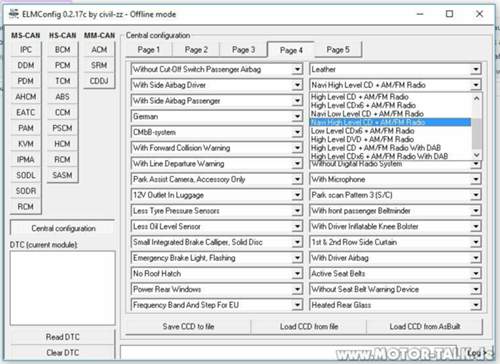This screenshot has width=500, height=364.
Task: Maximize the ELMConfig window
Action: [x=449, y=14]
